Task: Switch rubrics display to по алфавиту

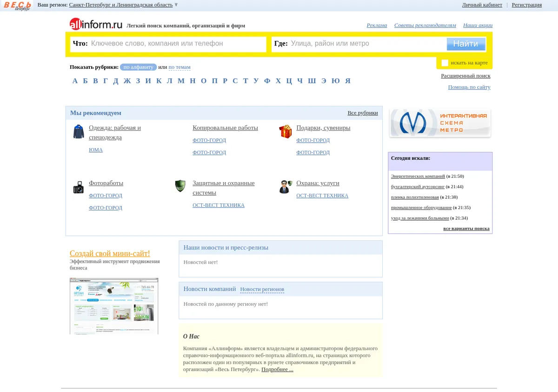Action: coord(138,67)
